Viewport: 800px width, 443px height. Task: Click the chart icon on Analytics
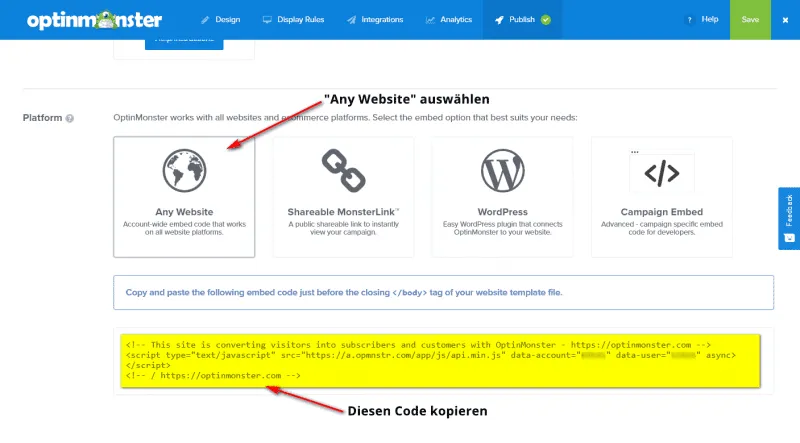430,20
